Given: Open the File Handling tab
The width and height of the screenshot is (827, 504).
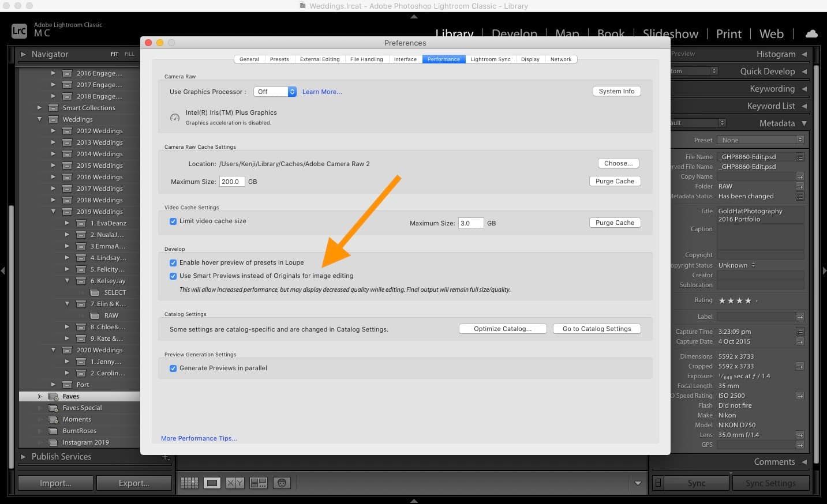Looking at the screenshot, I should (366, 59).
